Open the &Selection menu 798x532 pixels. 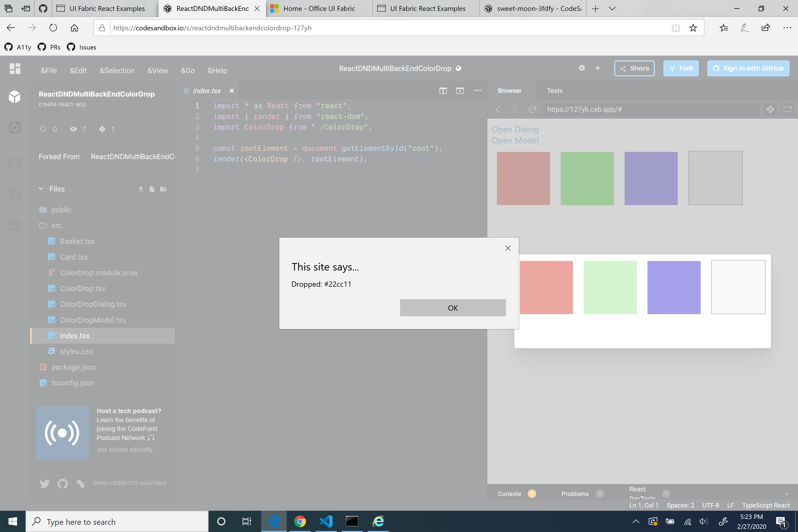(117, 70)
